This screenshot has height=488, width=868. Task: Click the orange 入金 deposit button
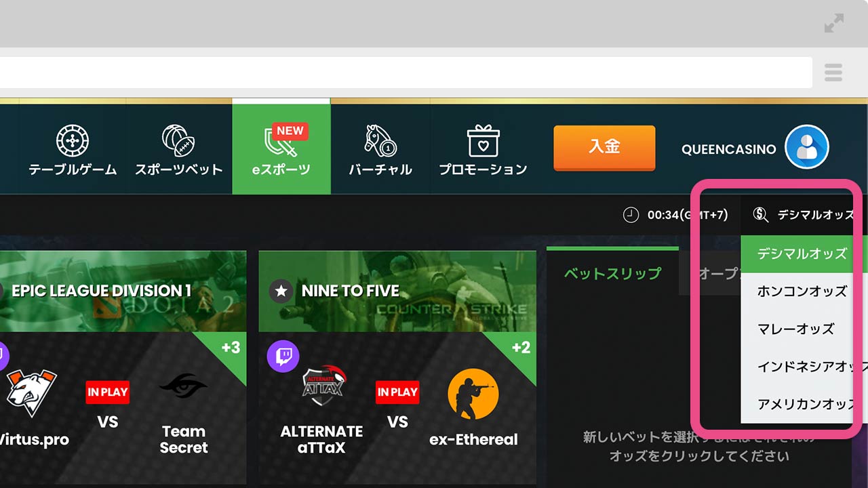click(604, 147)
